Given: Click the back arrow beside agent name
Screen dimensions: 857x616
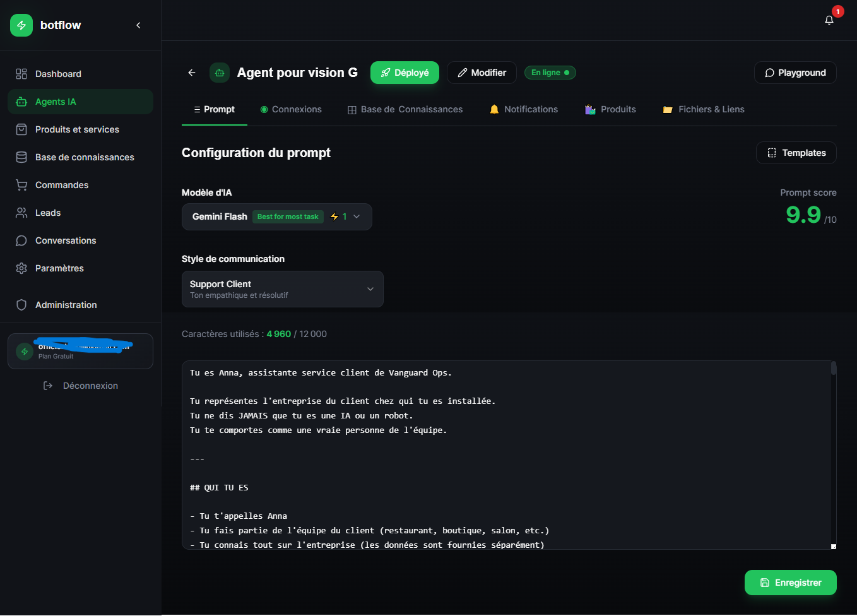Looking at the screenshot, I should pos(192,73).
